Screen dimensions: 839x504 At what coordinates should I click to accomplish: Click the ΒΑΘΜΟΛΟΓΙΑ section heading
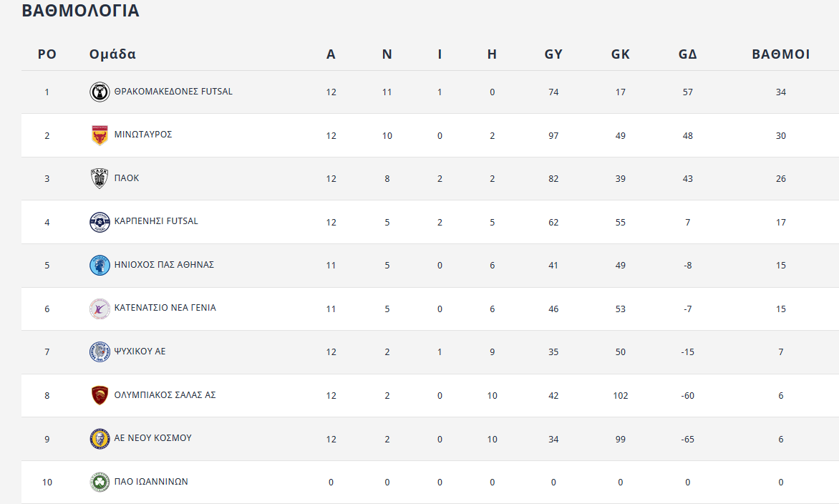coord(80,11)
